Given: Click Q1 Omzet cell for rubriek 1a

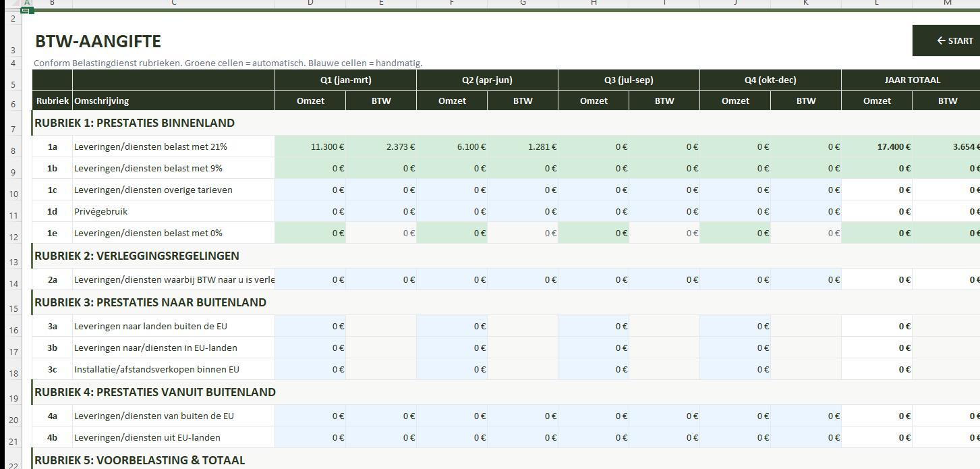Looking at the screenshot, I should pos(310,146).
